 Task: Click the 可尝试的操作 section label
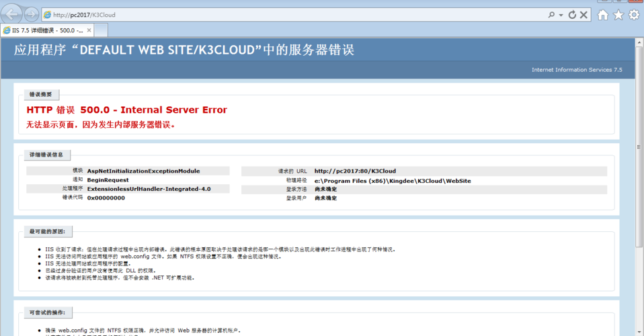47,312
